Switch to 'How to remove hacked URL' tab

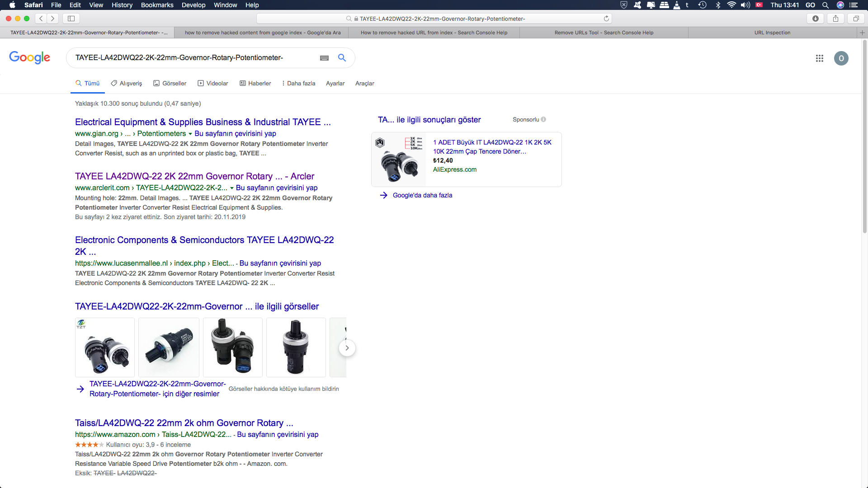point(434,33)
